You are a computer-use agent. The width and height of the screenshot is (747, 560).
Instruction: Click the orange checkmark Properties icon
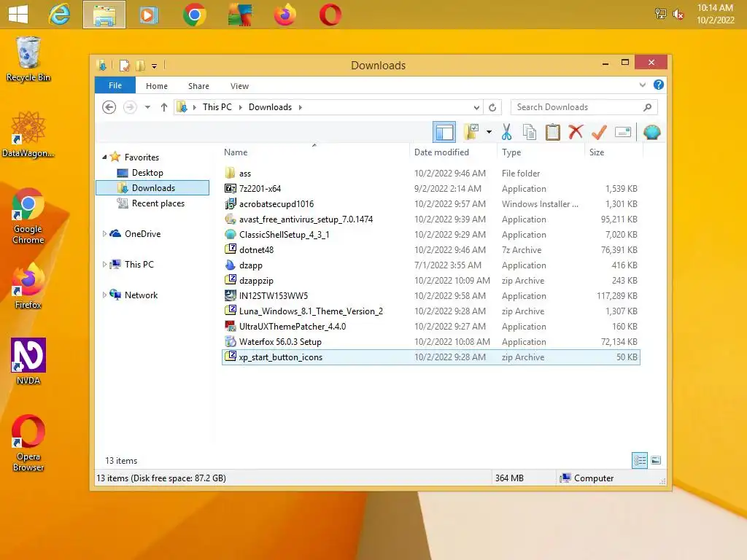[599, 133]
